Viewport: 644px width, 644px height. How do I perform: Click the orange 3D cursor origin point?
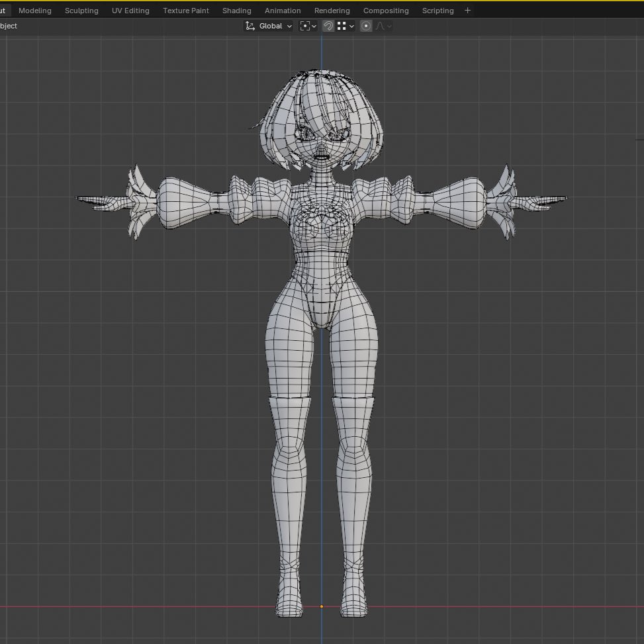(x=322, y=606)
